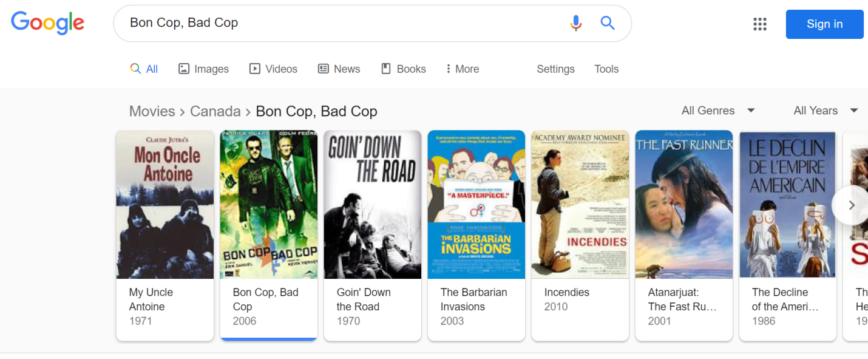
Task: Click the Goin' Down the Road title
Action: point(364,299)
